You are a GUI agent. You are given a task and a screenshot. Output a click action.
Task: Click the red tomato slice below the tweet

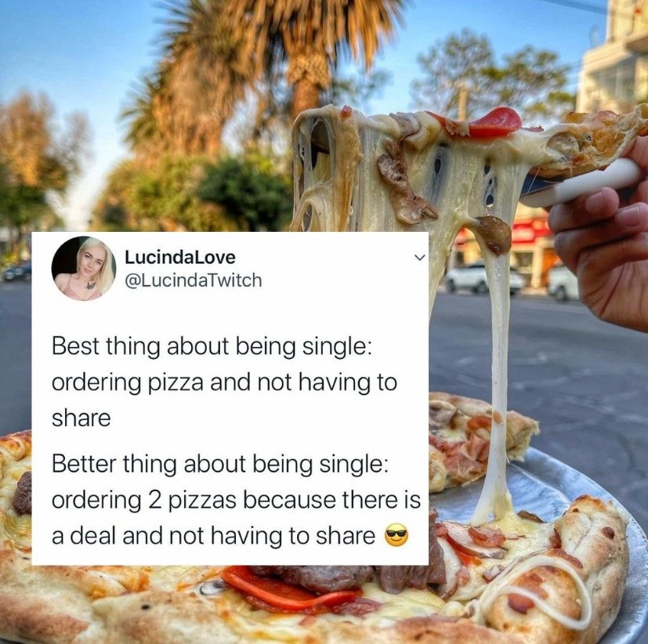pyautogui.click(x=289, y=588)
